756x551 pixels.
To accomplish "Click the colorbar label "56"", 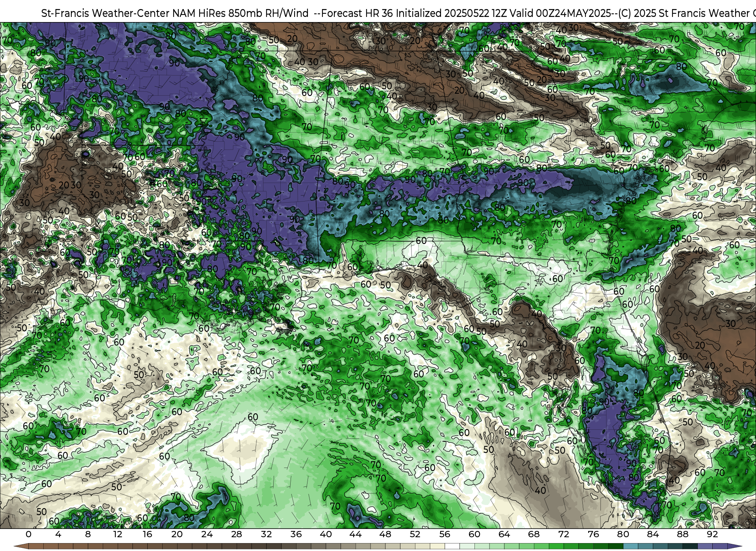I will (445, 534).
